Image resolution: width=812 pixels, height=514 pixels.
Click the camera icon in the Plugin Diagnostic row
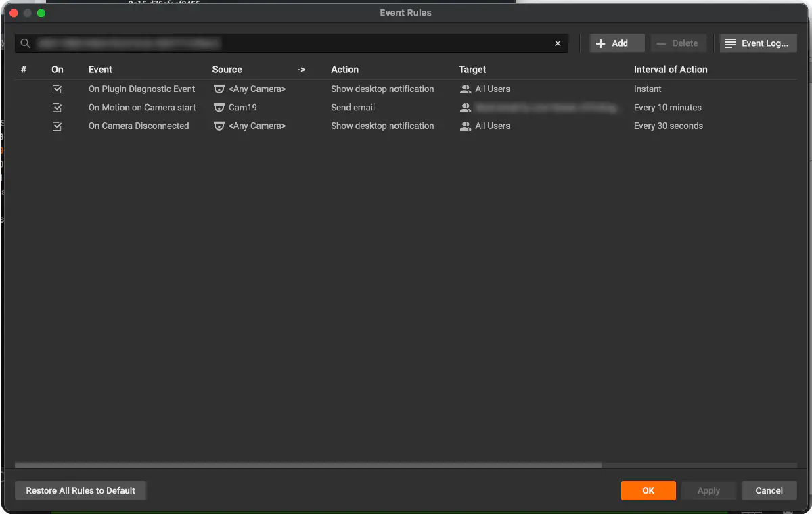click(x=219, y=89)
